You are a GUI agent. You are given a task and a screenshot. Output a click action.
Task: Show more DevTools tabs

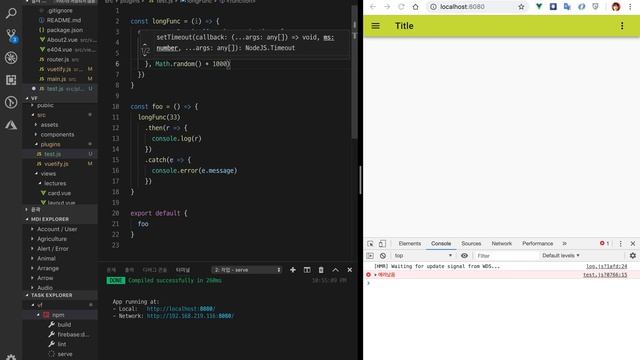pyautogui.click(x=564, y=243)
